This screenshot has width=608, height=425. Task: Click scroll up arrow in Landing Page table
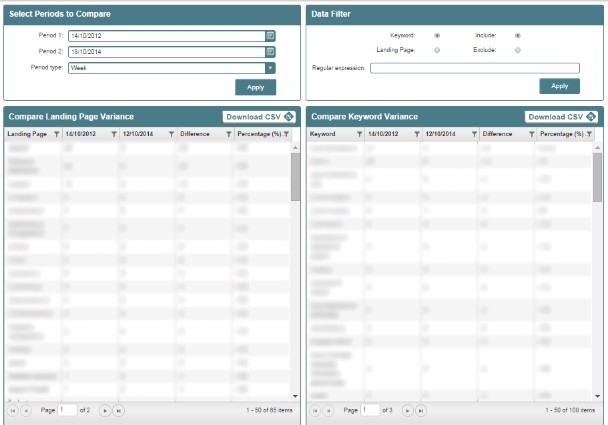tap(295, 148)
